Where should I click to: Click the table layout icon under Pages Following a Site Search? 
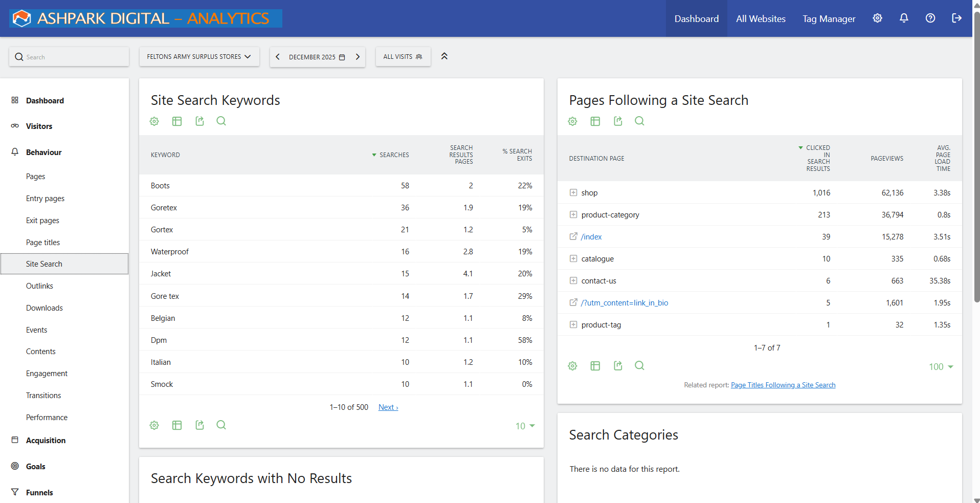tap(595, 121)
